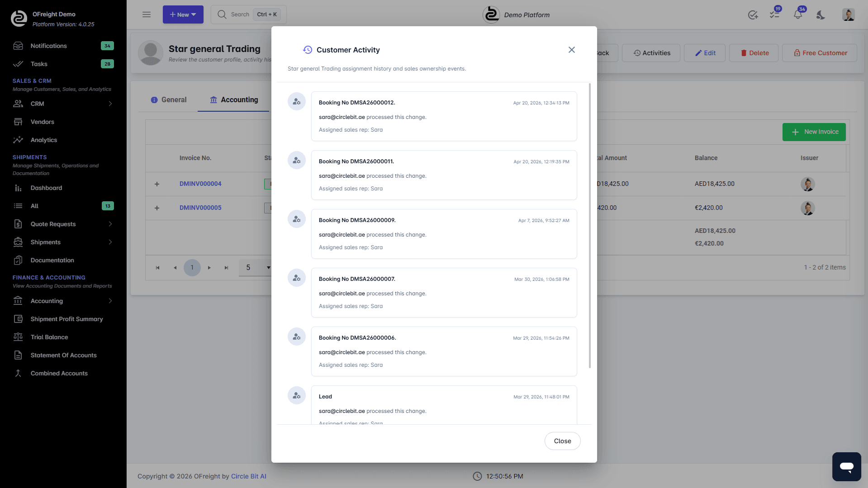
Task: Click the Customer Activity dialog scrollbar
Action: (x=589, y=226)
